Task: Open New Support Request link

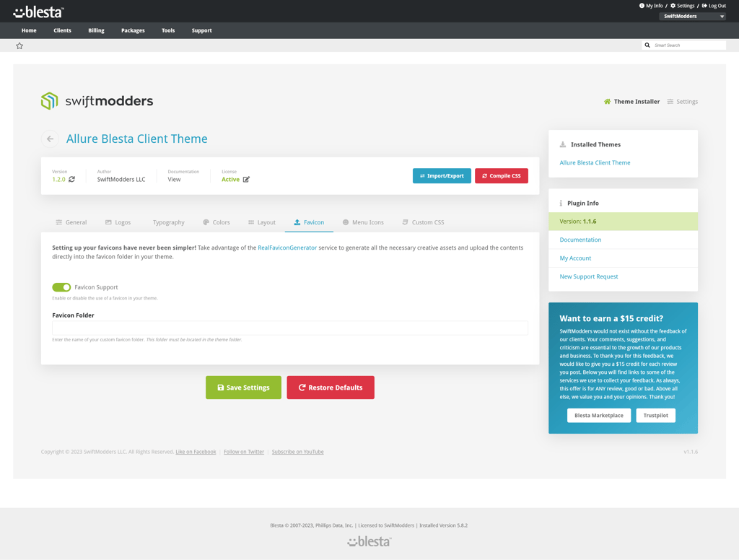Action: 589,276
